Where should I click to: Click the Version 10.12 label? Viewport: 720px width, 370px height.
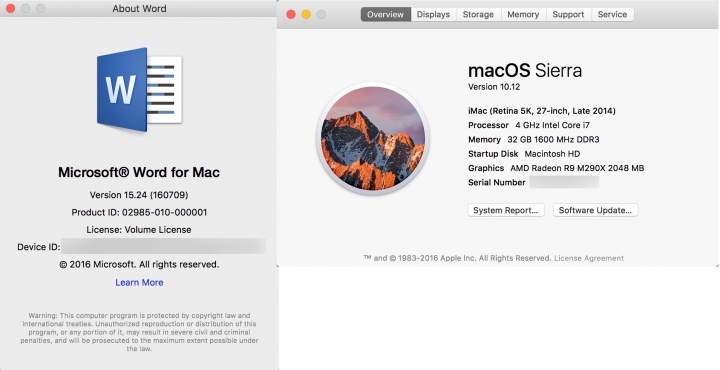coord(494,87)
